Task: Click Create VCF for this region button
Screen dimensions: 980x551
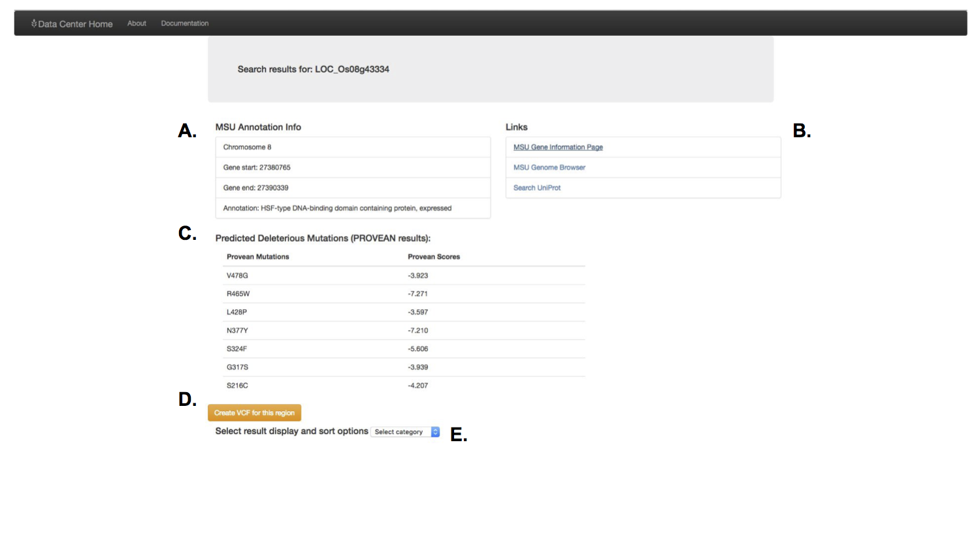Action: pos(255,412)
